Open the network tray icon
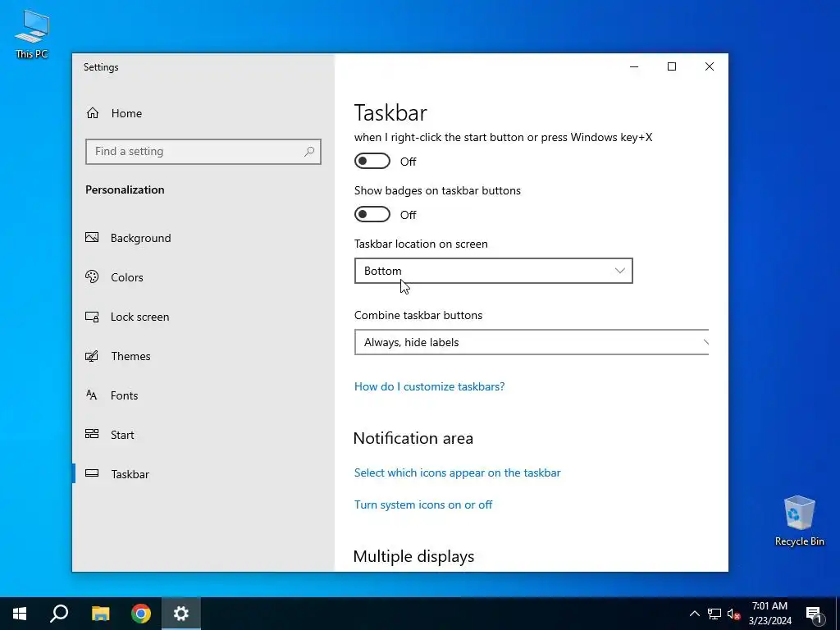Screen dimensions: 840x630 (714, 614)
